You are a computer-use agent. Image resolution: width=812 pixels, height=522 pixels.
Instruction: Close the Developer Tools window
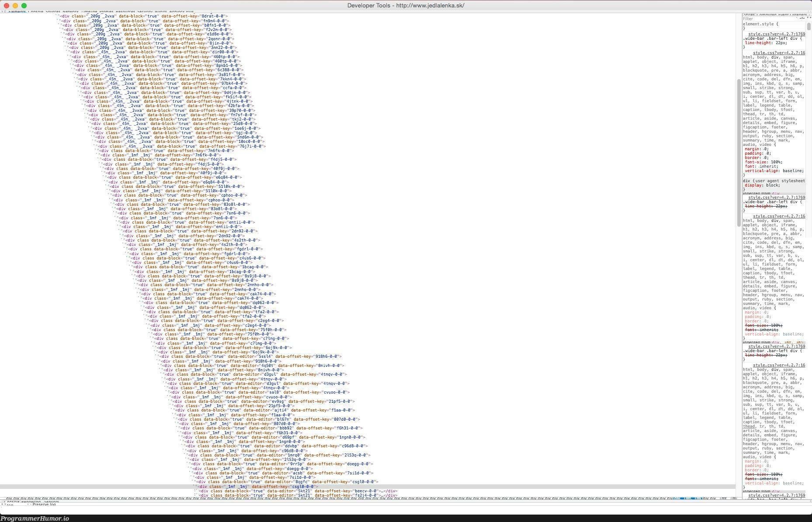tap(7, 6)
